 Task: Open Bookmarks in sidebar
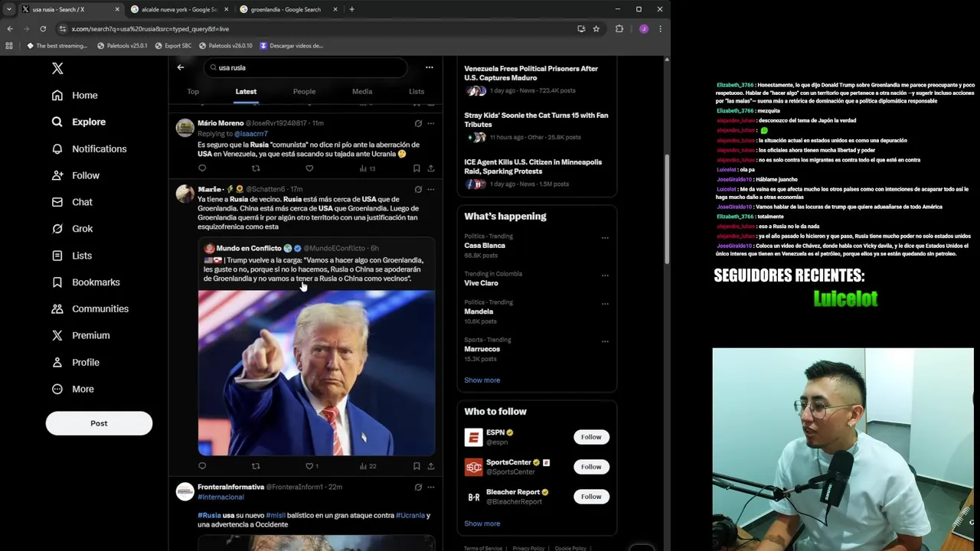click(86, 282)
